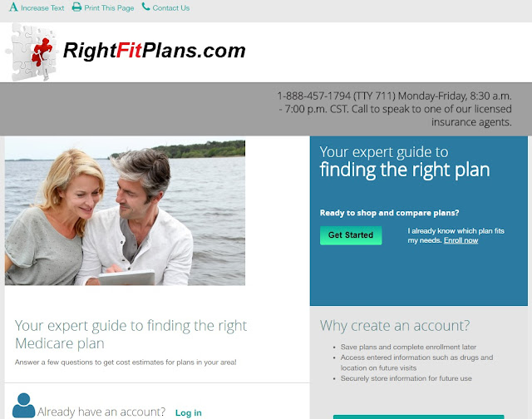Open the Increase Text link
This screenshot has width=532, height=419.
click(42, 7)
